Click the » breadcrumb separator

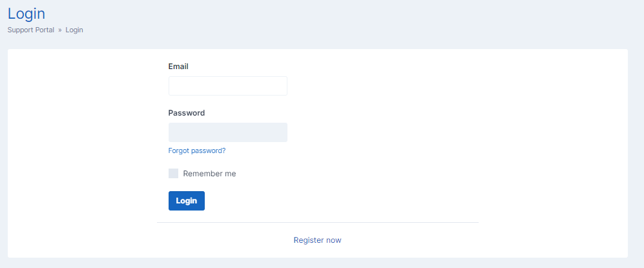(x=60, y=30)
